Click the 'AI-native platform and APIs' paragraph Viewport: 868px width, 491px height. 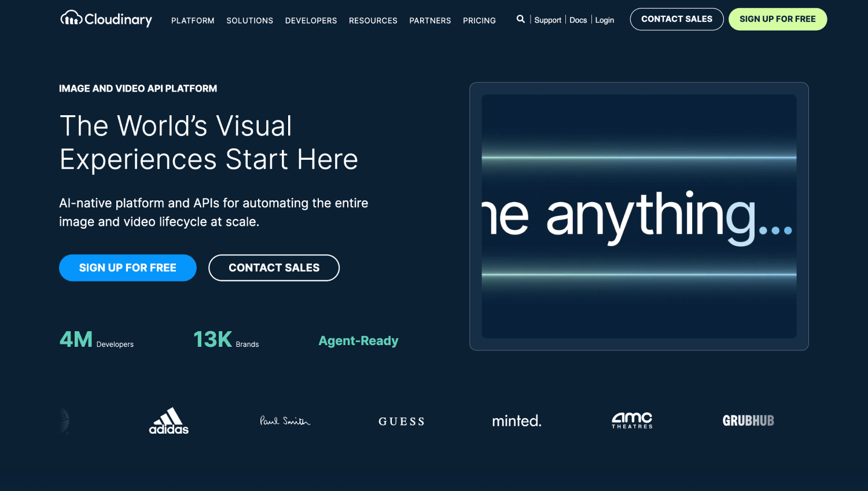coord(214,212)
